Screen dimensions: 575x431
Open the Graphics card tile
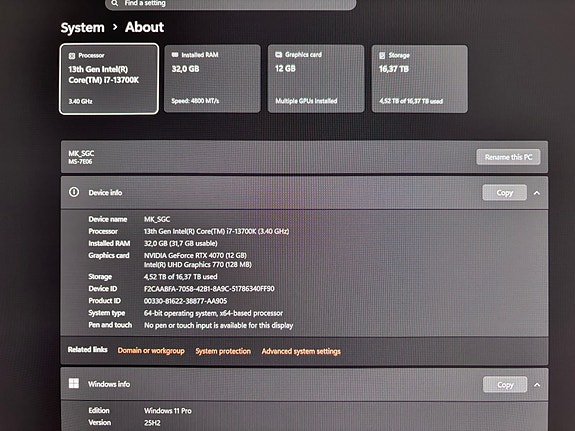(x=316, y=78)
